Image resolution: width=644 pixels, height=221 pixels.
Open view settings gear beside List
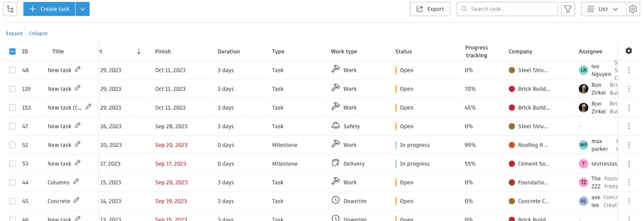point(633,9)
